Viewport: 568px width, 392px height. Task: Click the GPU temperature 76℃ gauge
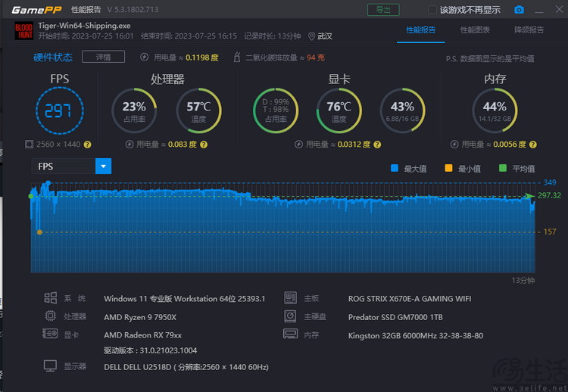click(x=339, y=110)
